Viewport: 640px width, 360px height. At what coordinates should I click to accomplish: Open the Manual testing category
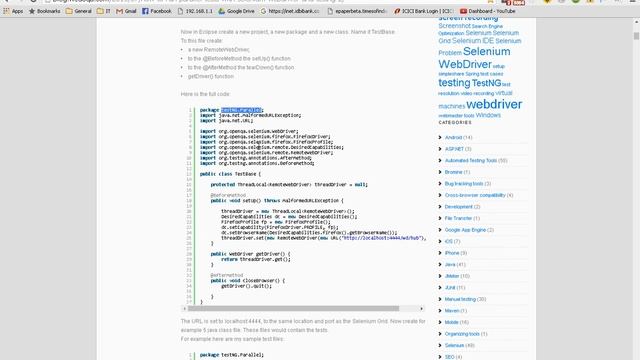(x=460, y=299)
